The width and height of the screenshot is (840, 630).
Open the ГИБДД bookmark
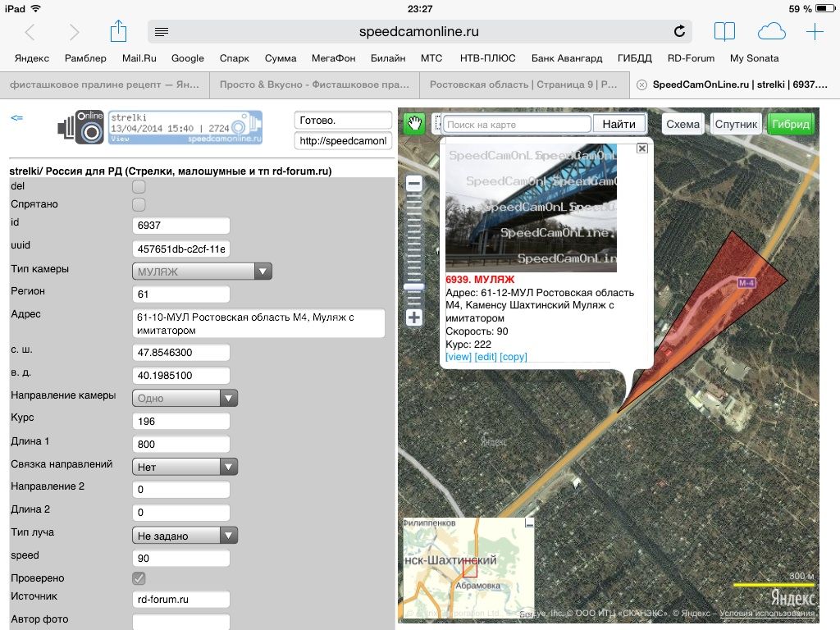635,58
